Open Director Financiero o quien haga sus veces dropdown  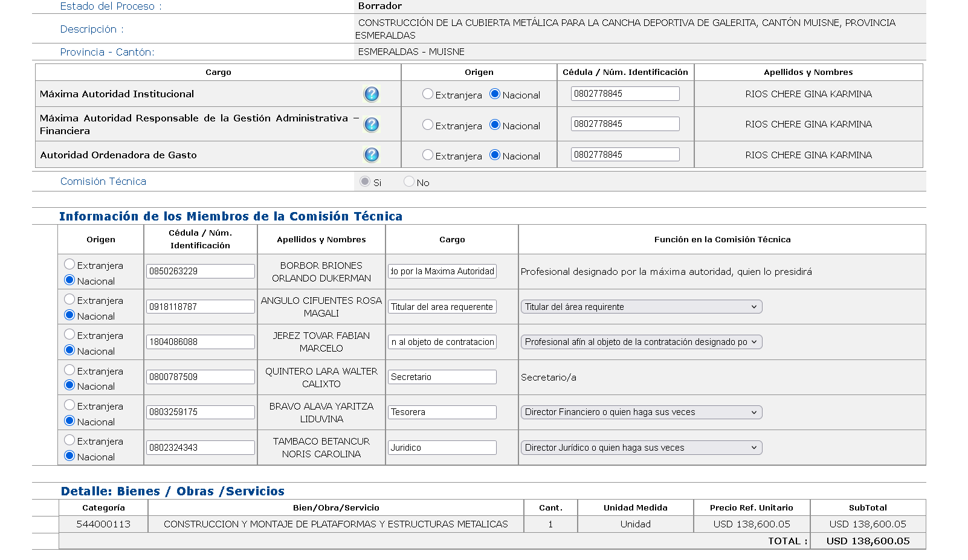[x=641, y=412]
